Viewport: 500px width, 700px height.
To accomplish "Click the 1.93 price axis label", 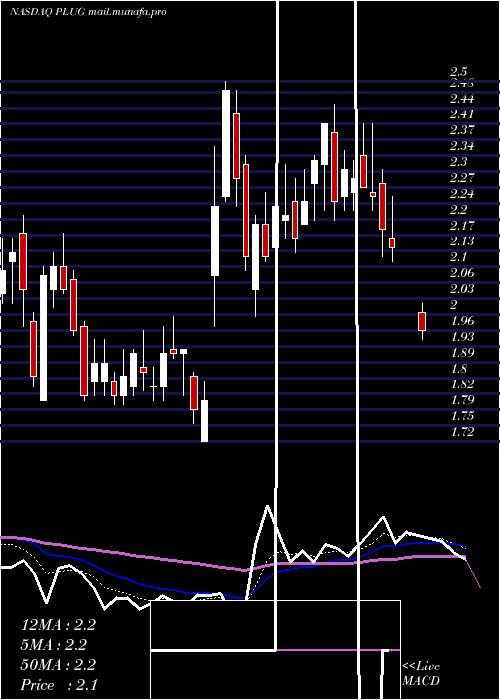I will point(462,336).
